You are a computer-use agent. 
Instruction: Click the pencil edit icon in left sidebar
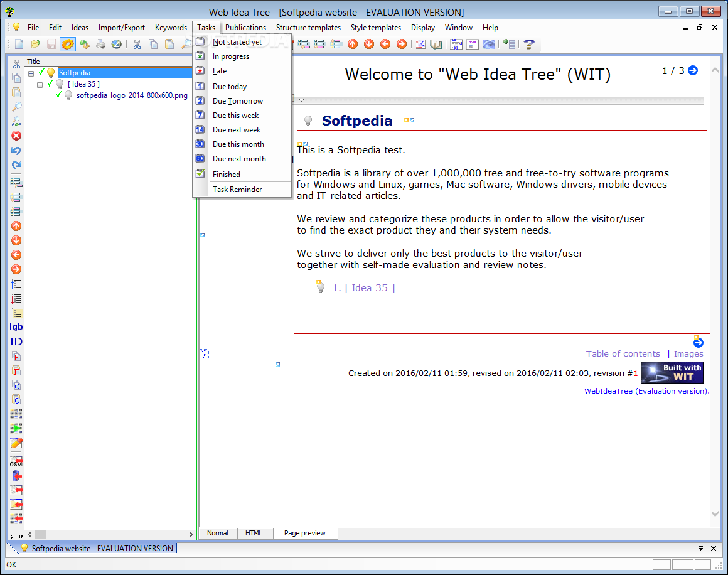tap(16, 443)
